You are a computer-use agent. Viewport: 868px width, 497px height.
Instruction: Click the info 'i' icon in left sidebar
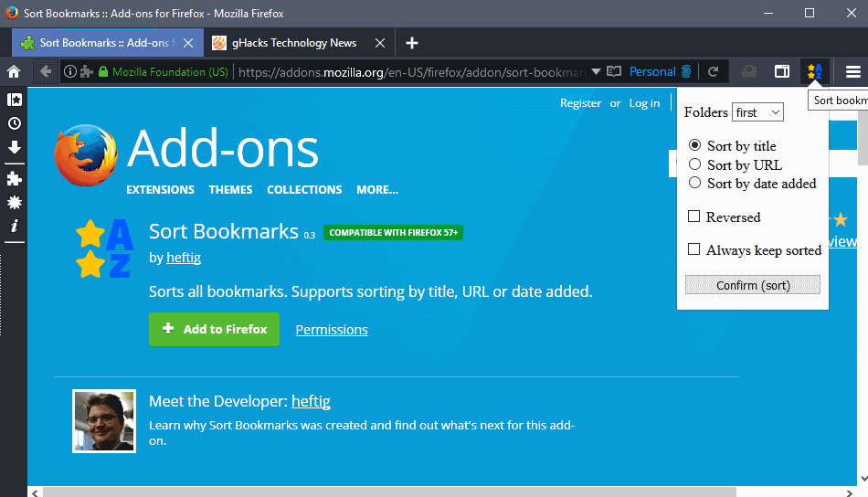pos(15,226)
